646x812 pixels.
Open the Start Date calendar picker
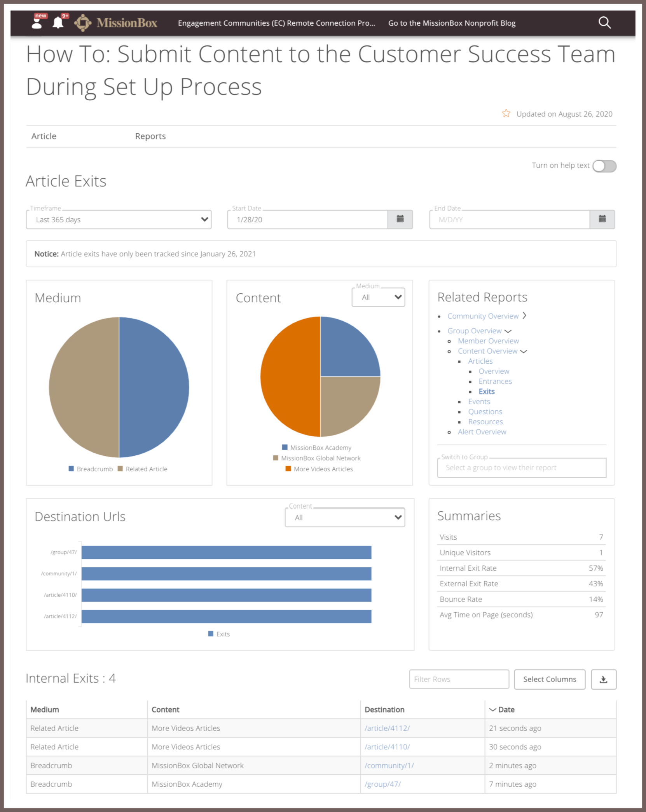click(400, 220)
